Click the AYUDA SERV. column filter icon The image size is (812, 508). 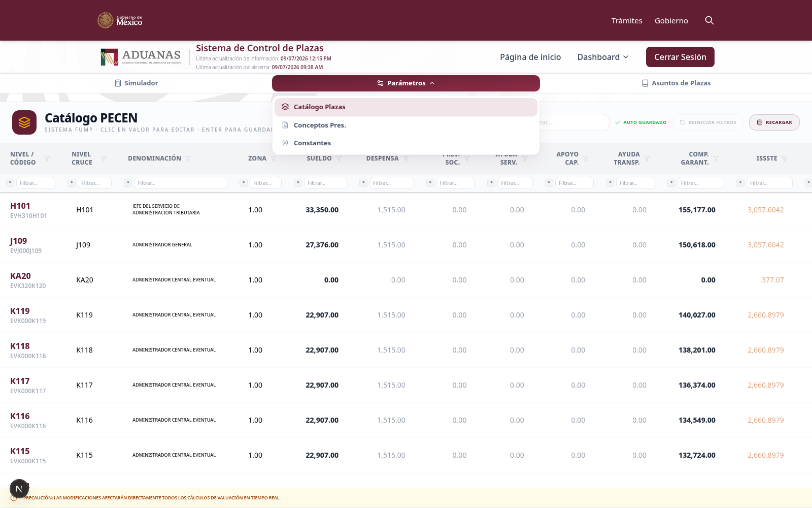[525, 158]
